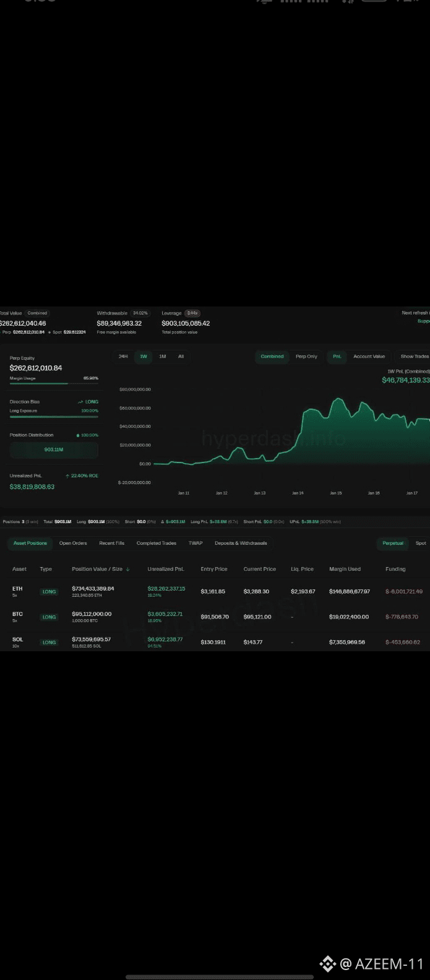Switch positions view to Spot

click(x=421, y=543)
